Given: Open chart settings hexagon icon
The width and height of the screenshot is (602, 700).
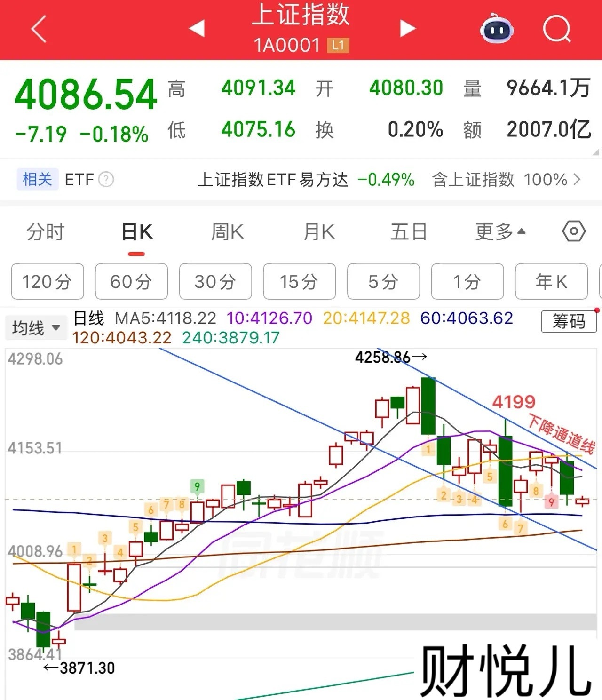Looking at the screenshot, I should [x=573, y=231].
